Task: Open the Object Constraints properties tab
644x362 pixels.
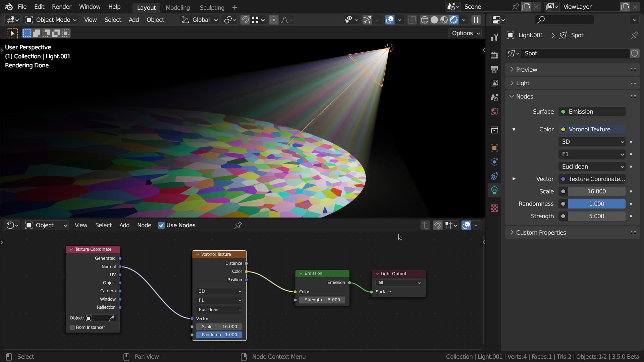Action: tap(494, 176)
